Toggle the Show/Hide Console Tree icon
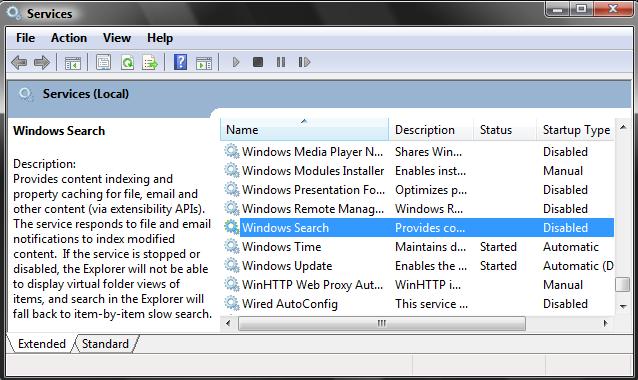Image resolution: width=638 pixels, height=380 pixels. [x=73, y=63]
